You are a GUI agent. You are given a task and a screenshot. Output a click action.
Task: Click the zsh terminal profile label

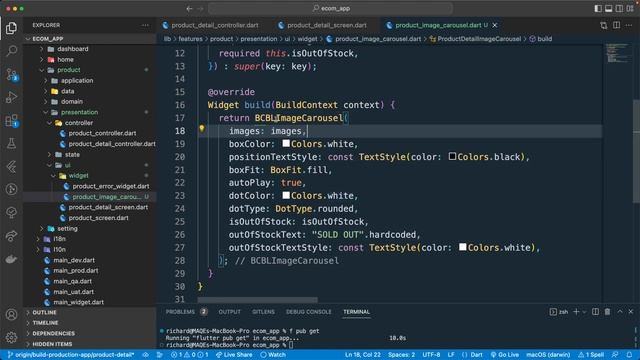click(559, 312)
